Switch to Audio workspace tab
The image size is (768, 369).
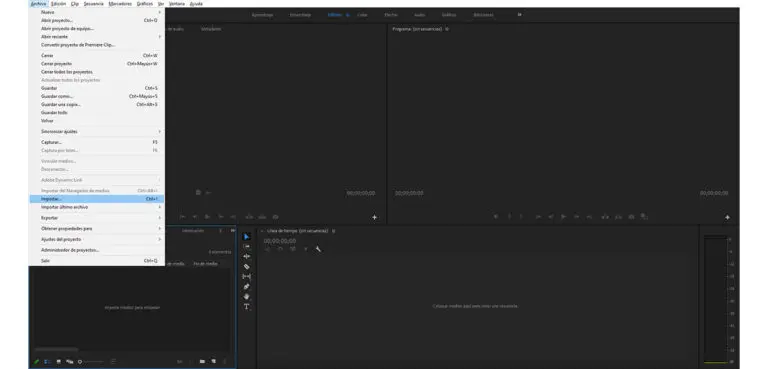419,15
